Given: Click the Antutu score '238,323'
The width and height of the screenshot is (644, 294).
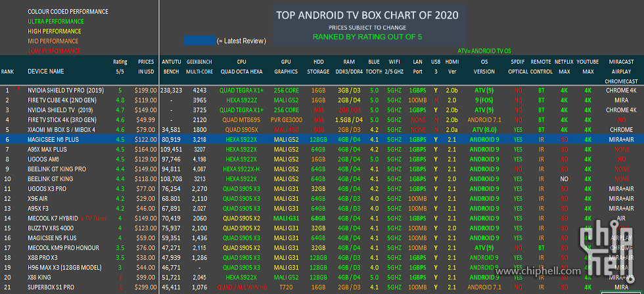Looking at the screenshot, I should (x=172, y=90).
